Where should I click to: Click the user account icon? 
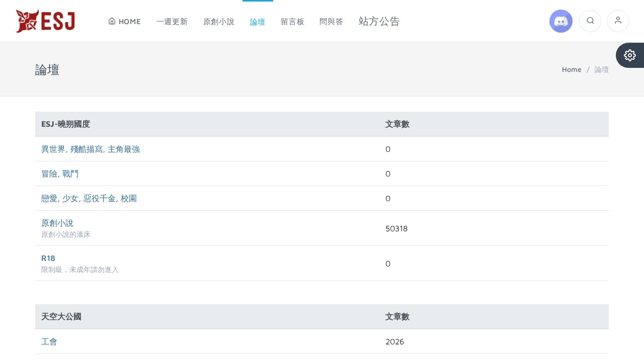point(618,21)
